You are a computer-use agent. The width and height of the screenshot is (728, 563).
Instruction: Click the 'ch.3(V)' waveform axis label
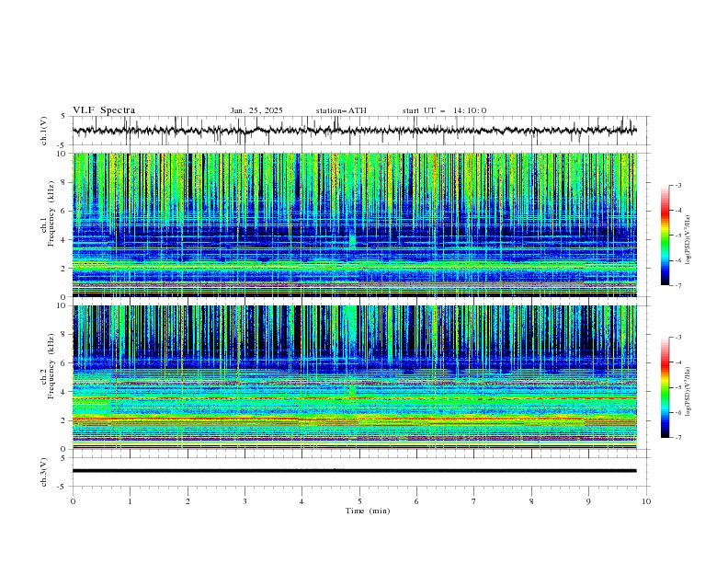(x=44, y=472)
